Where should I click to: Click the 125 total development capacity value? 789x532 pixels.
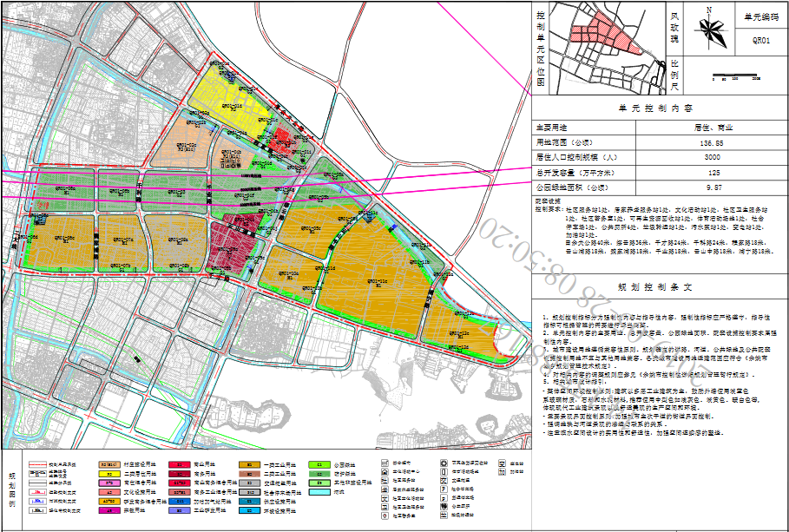pyautogui.click(x=713, y=172)
